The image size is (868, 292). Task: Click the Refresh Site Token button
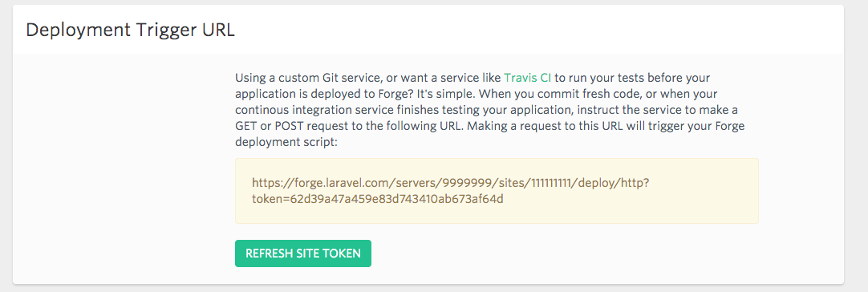pos(302,253)
